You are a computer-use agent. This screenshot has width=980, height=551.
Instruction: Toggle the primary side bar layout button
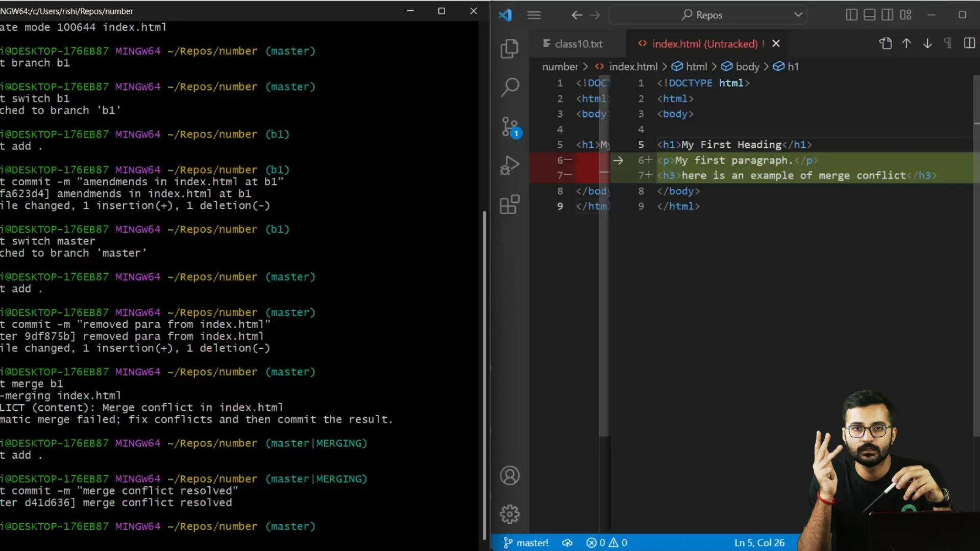pyautogui.click(x=851, y=15)
